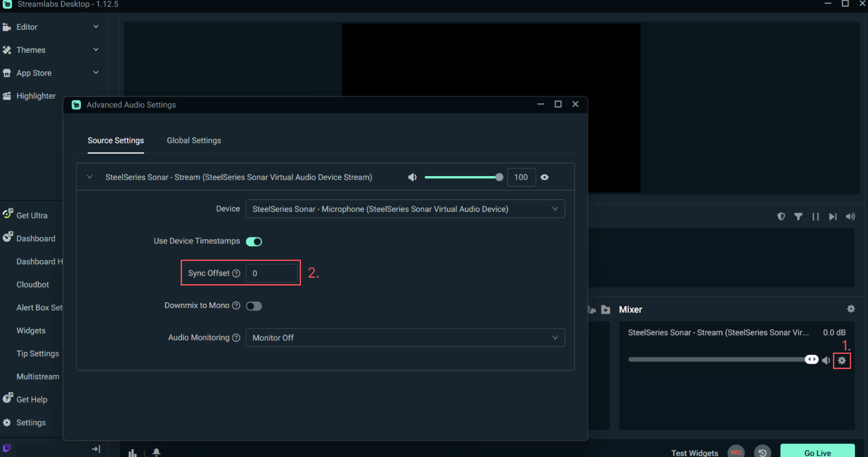Click the Editor clapperboard icon
The width and height of the screenshot is (868, 457).
pyautogui.click(x=7, y=27)
